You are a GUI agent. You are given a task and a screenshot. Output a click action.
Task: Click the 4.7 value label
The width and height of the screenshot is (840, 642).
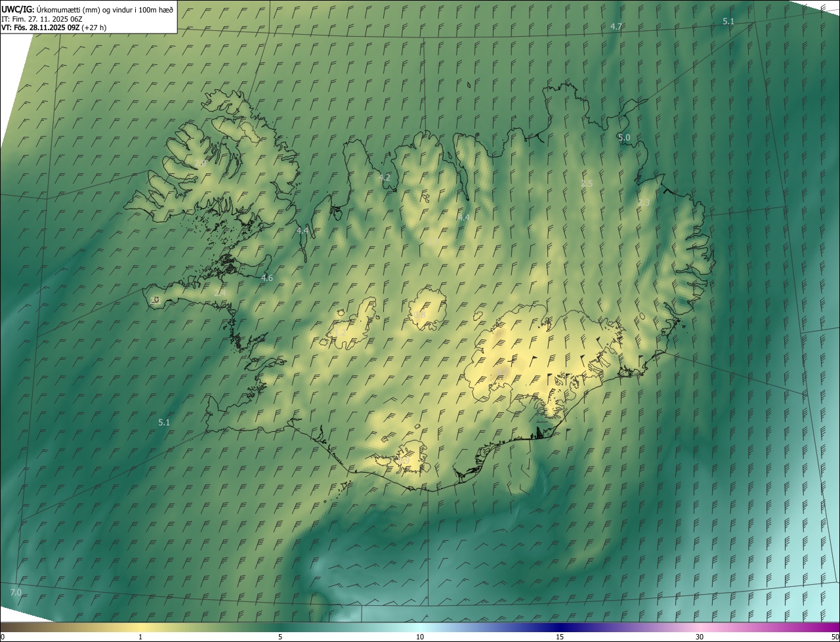point(616,26)
